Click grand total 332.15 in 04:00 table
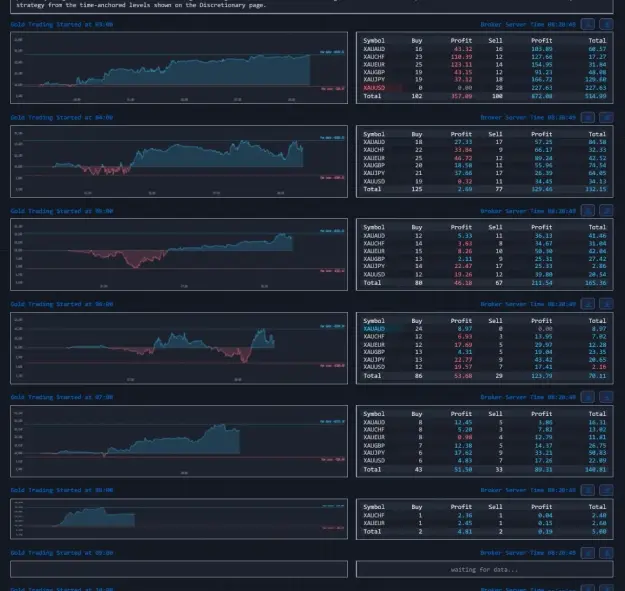Viewport: 625px width, 591px height. point(596,189)
